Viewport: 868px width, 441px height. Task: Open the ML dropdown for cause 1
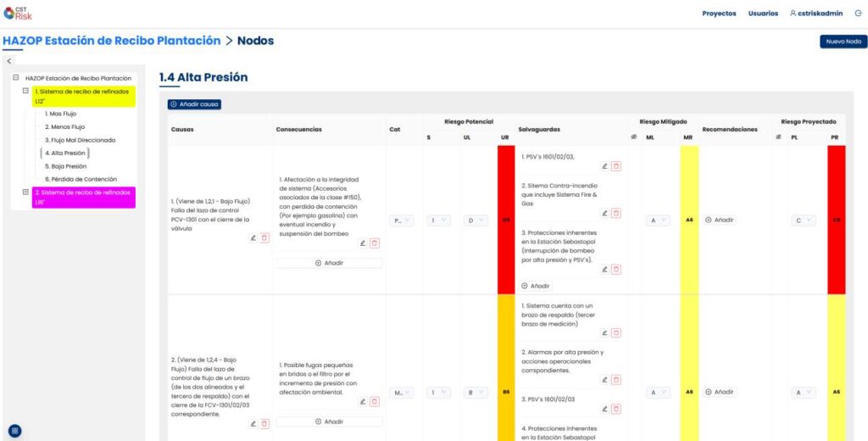click(x=659, y=220)
